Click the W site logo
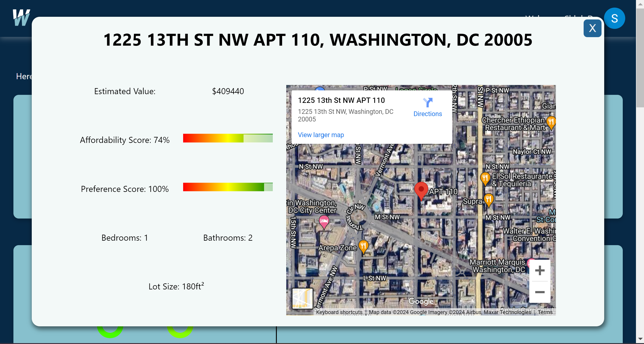The width and height of the screenshot is (644, 344). click(x=21, y=17)
